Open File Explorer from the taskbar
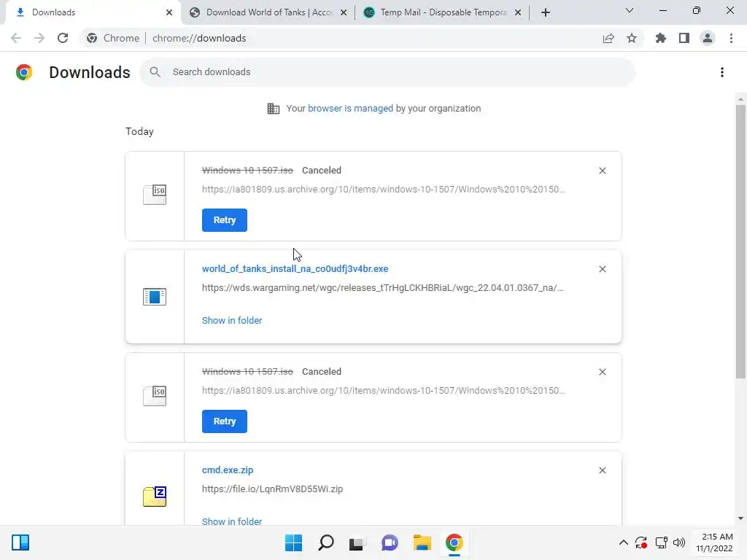 click(x=422, y=542)
